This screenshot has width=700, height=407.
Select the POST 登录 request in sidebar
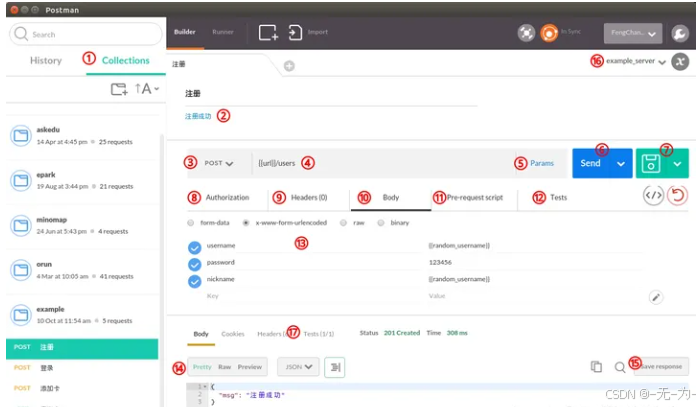[x=82, y=368]
